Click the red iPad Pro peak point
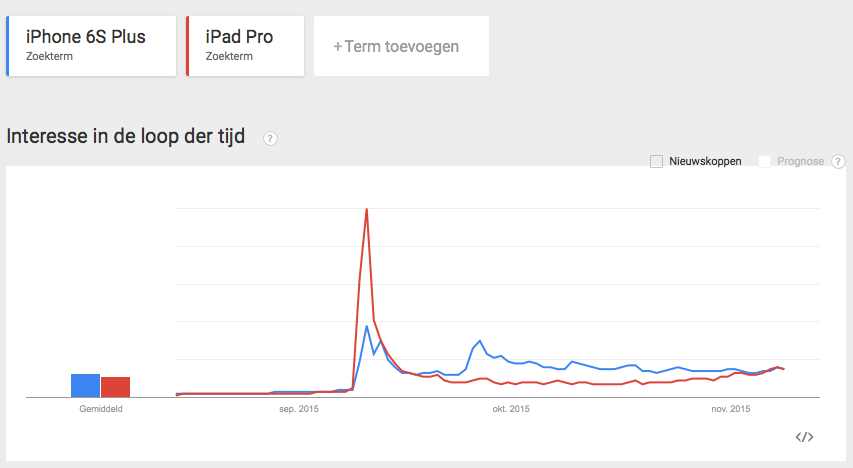Viewport: 853px width, 468px height. (367, 209)
